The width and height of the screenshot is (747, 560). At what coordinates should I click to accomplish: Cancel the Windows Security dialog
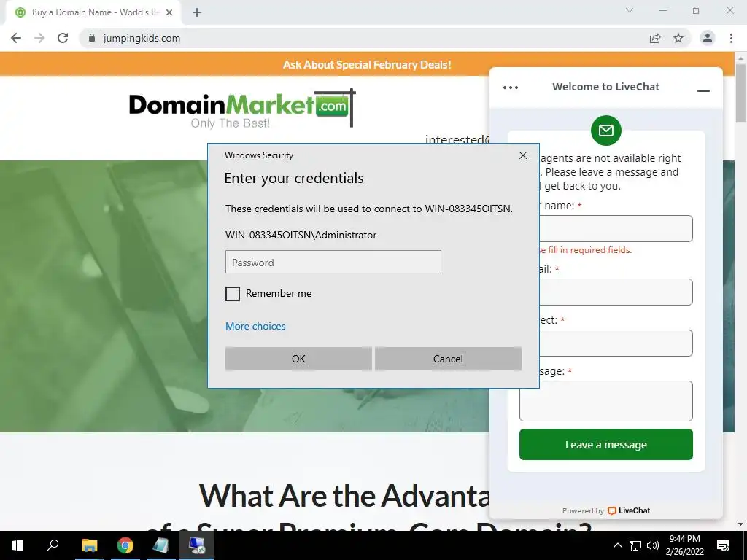point(448,359)
